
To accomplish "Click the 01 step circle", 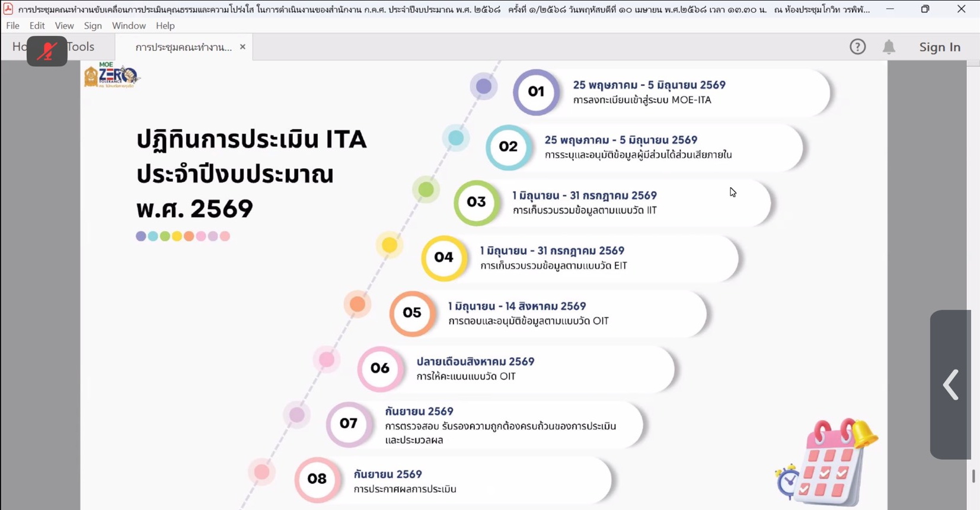I will point(536,92).
